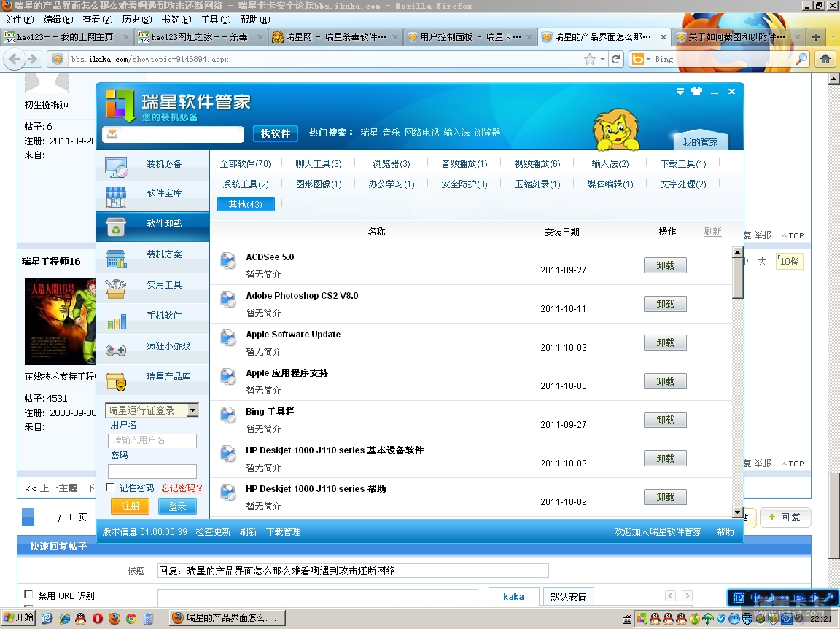Viewport: 840px width, 629px height.
Task: Open 手机软件 signal bars icon
Action: tap(117, 320)
